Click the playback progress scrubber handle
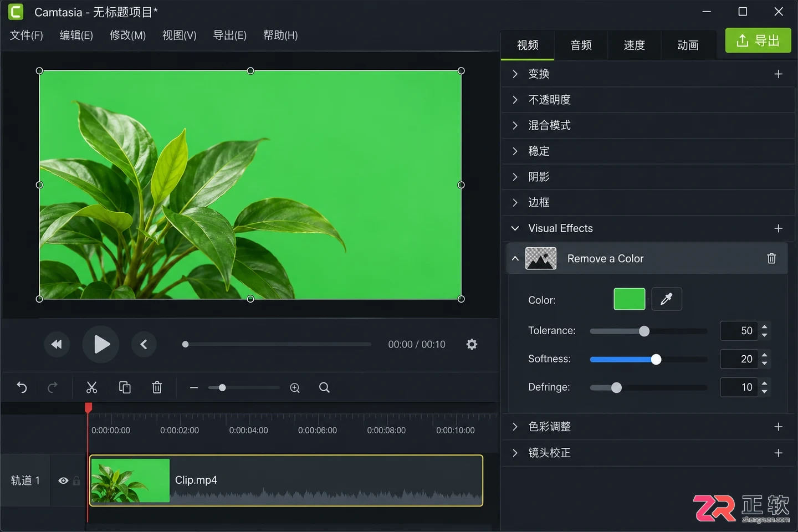The width and height of the screenshot is (798, 532). (x=185, y=344)
